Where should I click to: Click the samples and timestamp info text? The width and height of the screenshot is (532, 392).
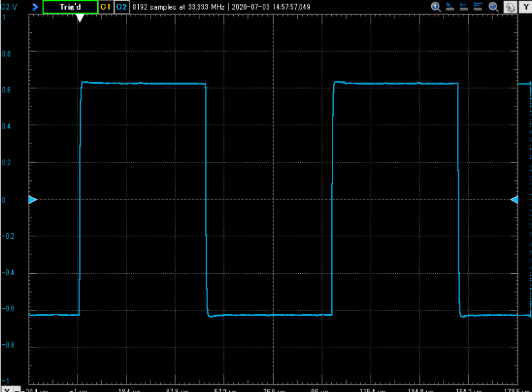tap(221, 7)
